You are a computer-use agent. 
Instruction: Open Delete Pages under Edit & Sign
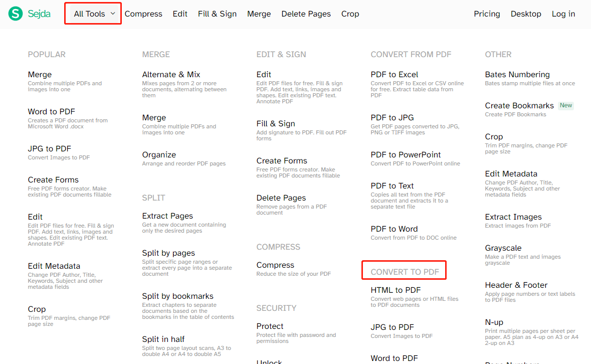point(281,198)
